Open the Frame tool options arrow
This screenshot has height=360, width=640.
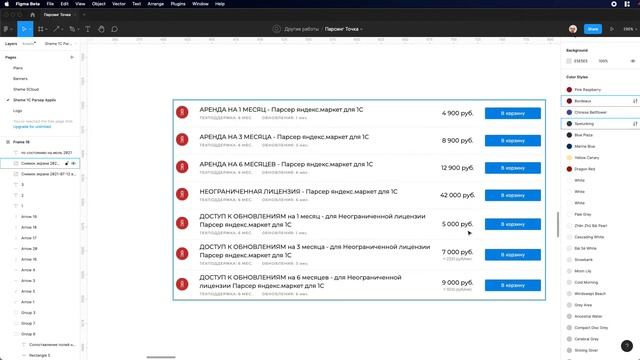[x=46, y=29]
